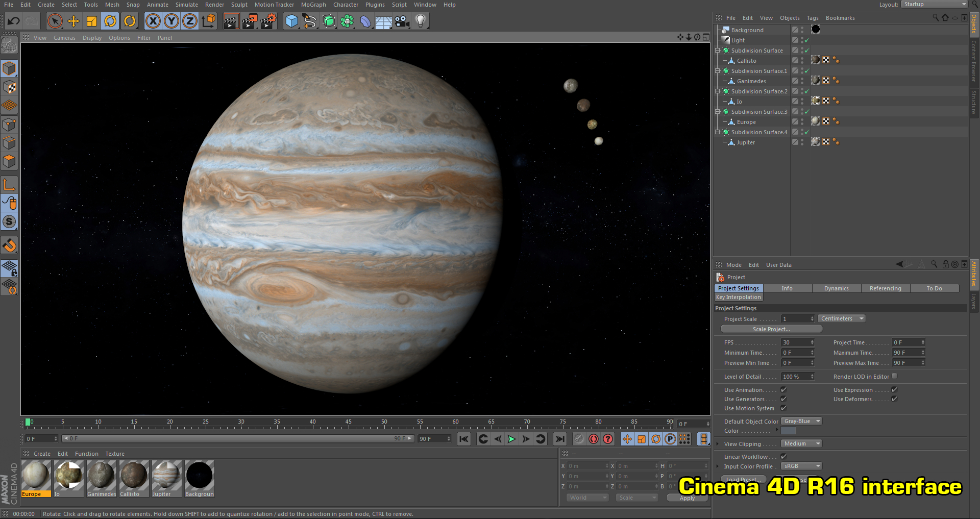Viewport: 980px width, 519px height.
Task: Activate the Move tool
Action: click(x=73, y=21)
